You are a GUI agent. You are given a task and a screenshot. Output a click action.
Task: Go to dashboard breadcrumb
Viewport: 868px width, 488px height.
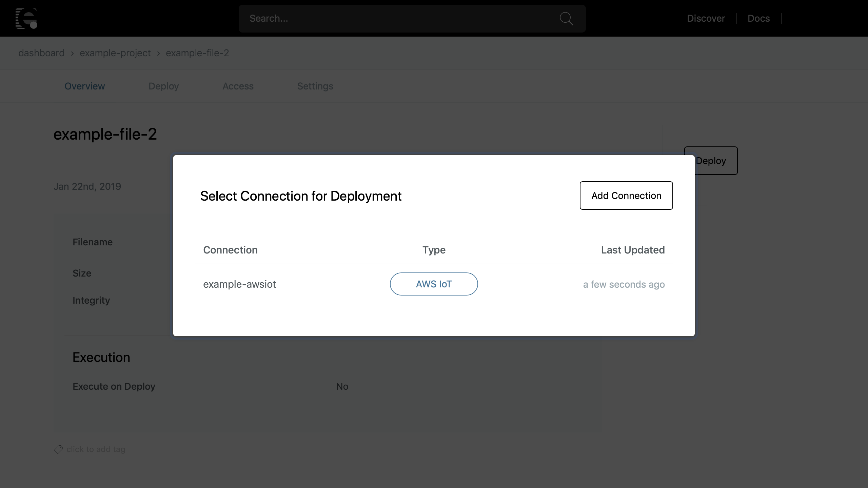pyautogui.click(x=41, y=53)
